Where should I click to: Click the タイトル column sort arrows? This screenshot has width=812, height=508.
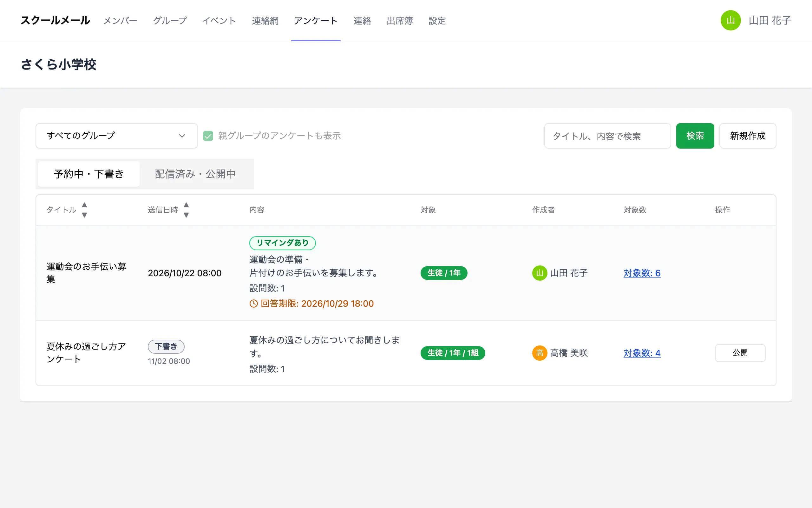coord(85,210)
